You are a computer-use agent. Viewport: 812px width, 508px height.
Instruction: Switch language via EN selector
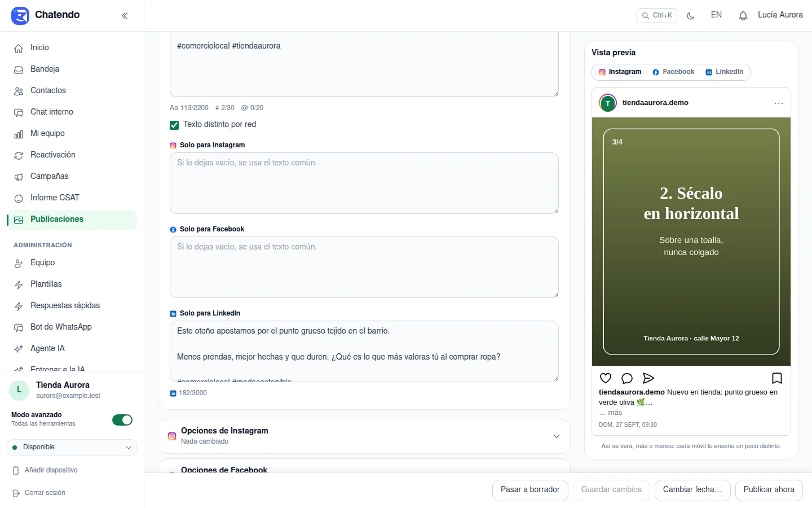pos(716,15)
